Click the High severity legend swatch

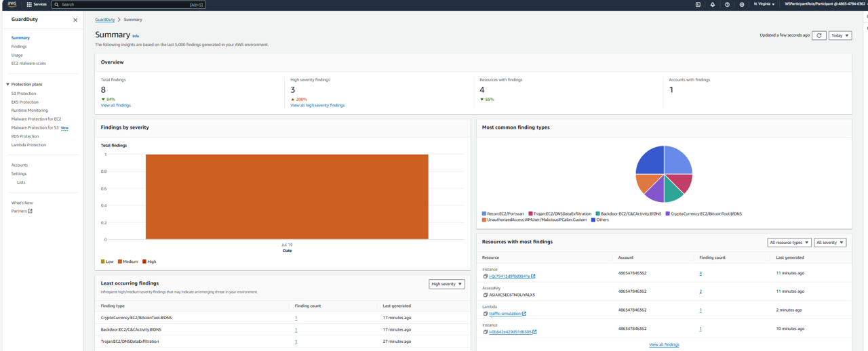(x=144, y=262)
